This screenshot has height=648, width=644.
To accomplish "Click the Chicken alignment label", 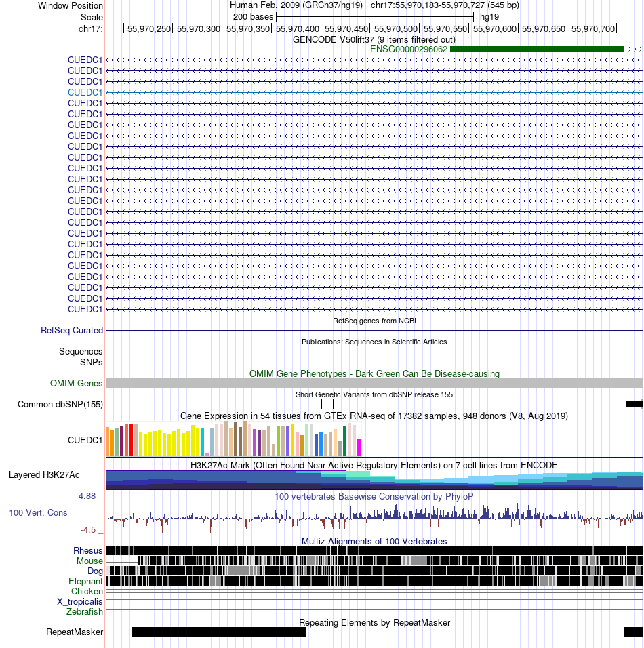I will pos(87,591).
